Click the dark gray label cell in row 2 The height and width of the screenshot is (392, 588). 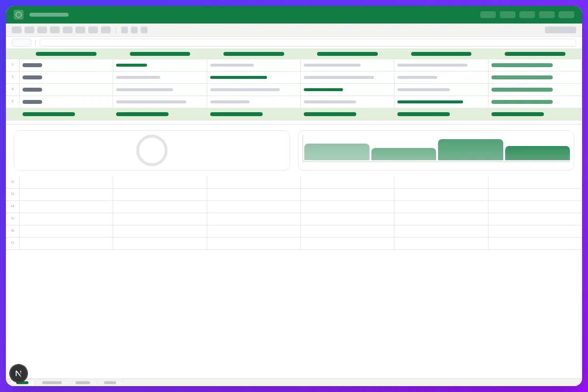(66, 65)
